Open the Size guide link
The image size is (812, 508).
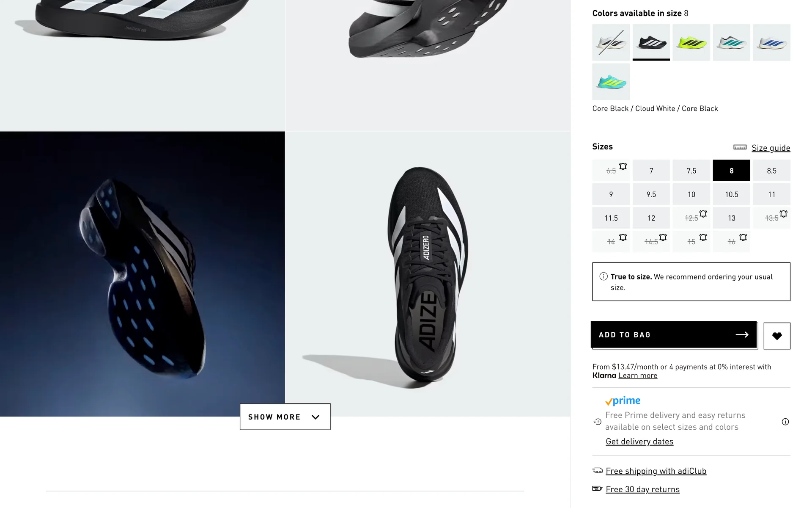point(771,148)
